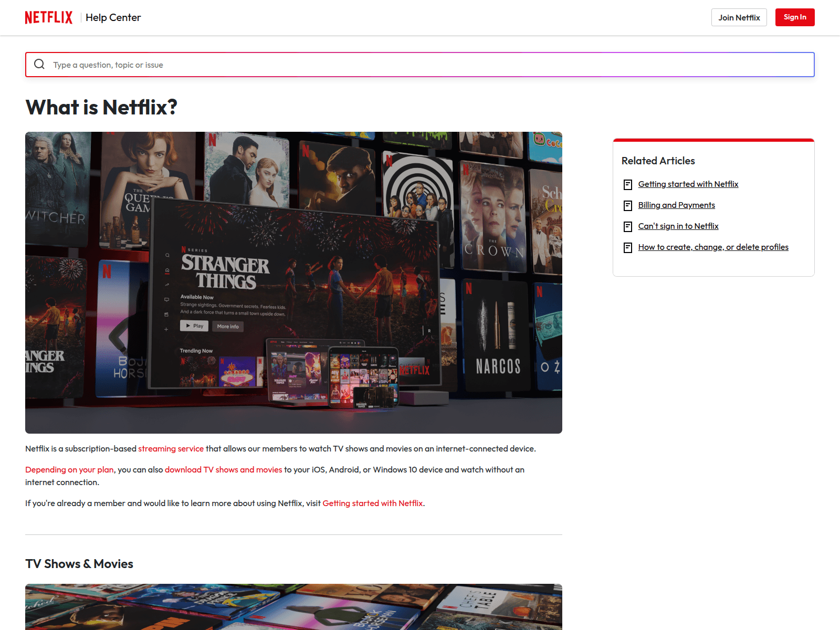
Task: Click the TV Shows & Movies banner image
Action: tap(293, 607)
